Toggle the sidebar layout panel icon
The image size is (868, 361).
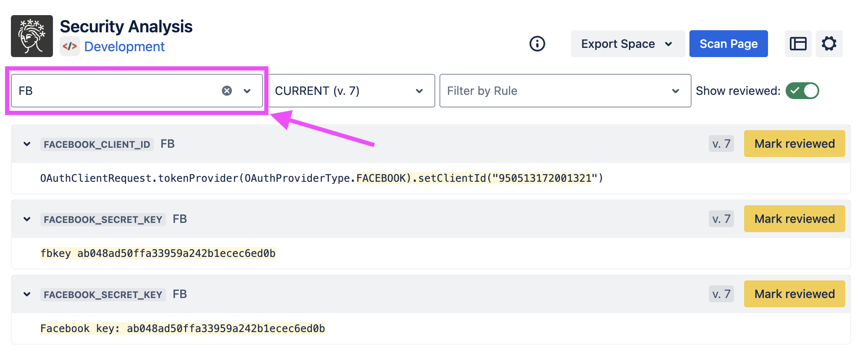pyautogui.click(x=798, y=44)
